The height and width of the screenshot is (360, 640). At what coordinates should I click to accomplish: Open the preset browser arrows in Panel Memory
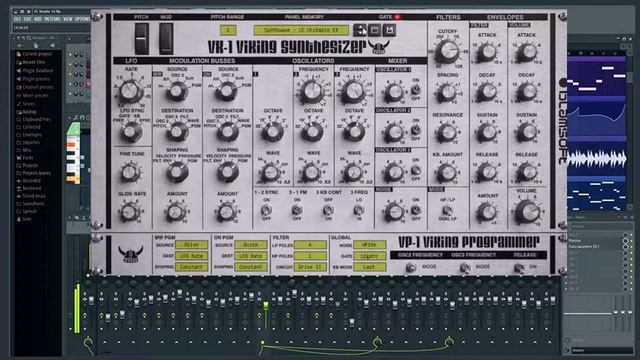pos(360,30)
